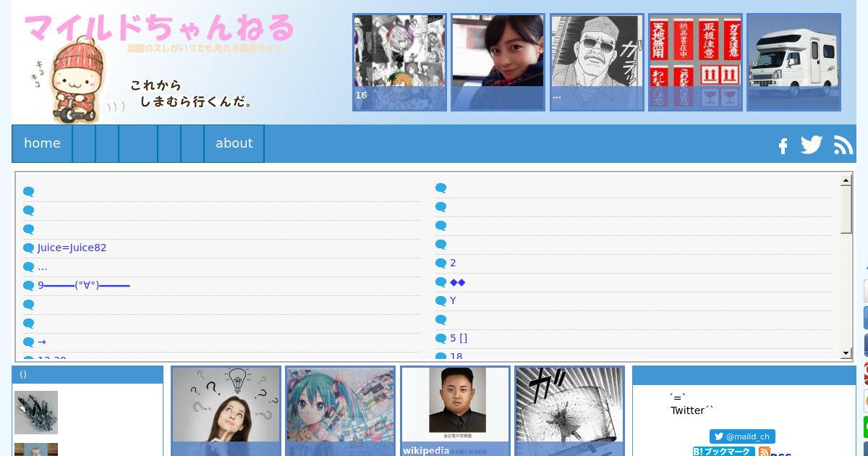The image size is (868, 456).
Task: Open the Juice=Juice82 thread link
Action: point(72,248)
